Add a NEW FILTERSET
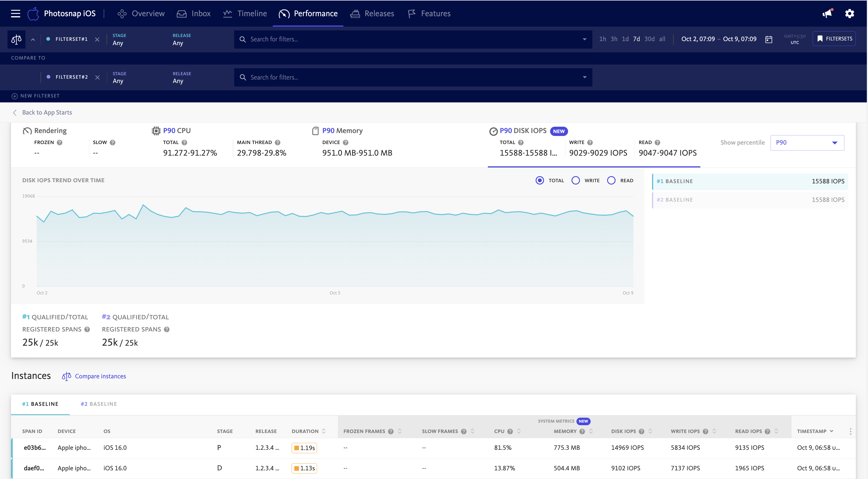The width and height of the screenshot is (868, 479). coord(36,96)
